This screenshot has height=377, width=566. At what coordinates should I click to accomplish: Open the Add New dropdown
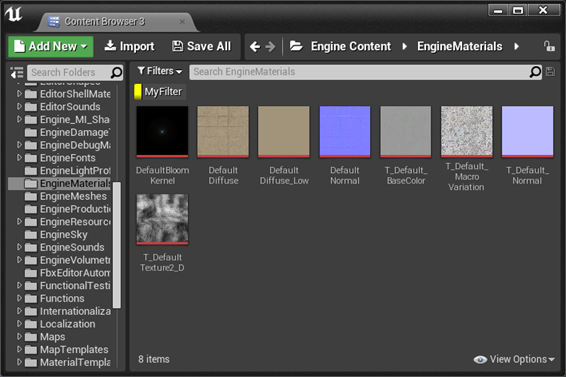click(51, 47)
